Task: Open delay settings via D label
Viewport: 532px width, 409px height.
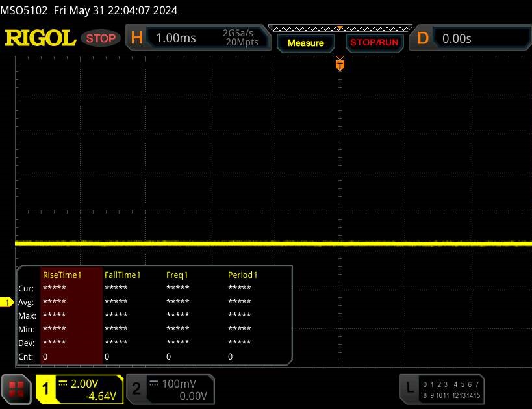Action: pyautogui.click(x=423, y=38)
